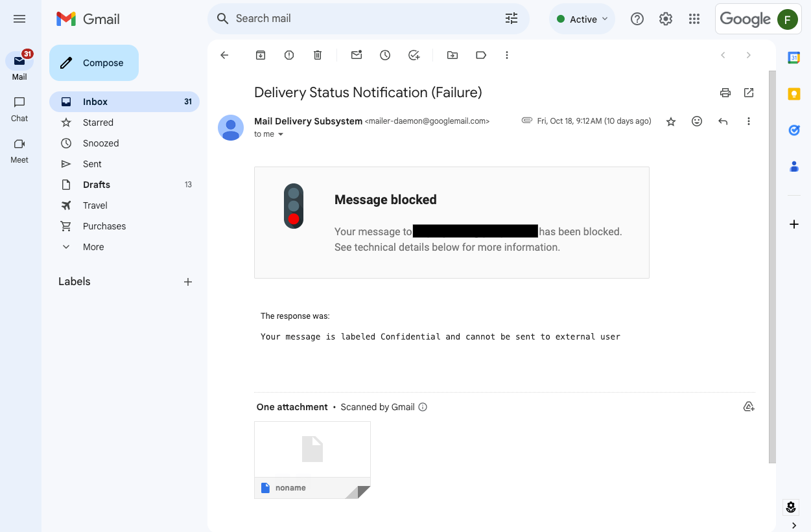Go back to inbox arrow

coord(224,55)
